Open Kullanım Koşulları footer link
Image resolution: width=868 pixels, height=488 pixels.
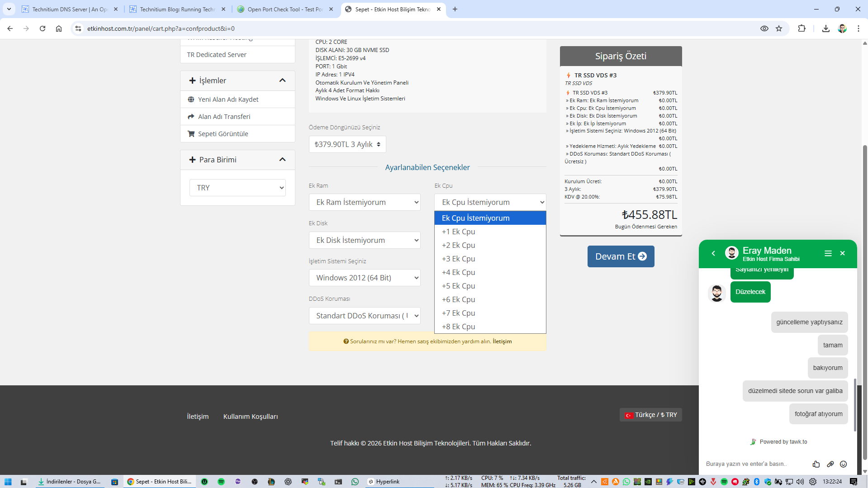click(x=251, y=417)
